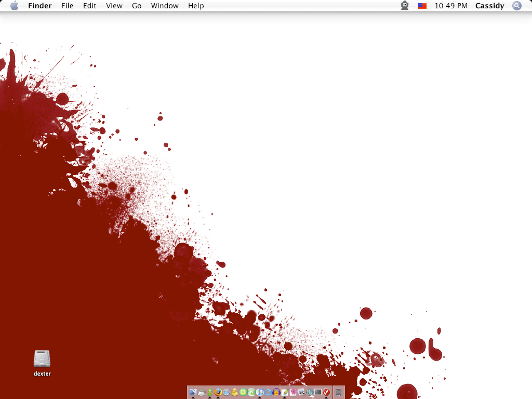This screenshot has width=532, height=399.
Task: Open the Finder menu
Action: 39,6
